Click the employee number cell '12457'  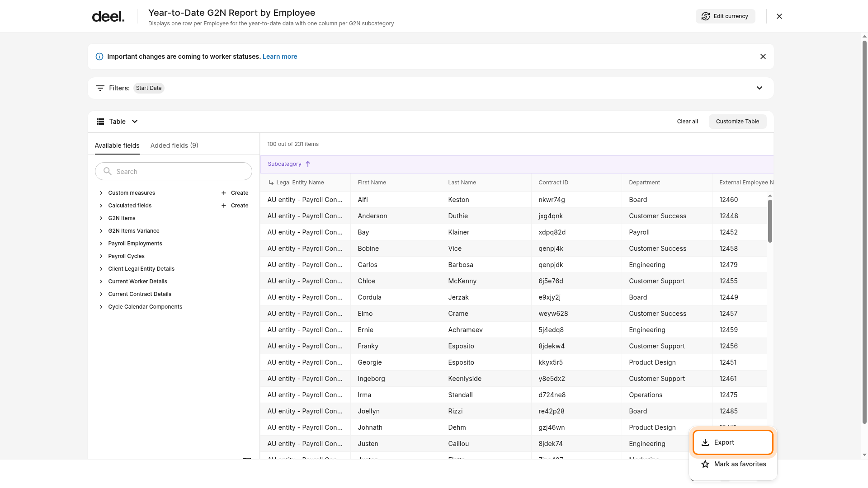[x=740, y=314]
